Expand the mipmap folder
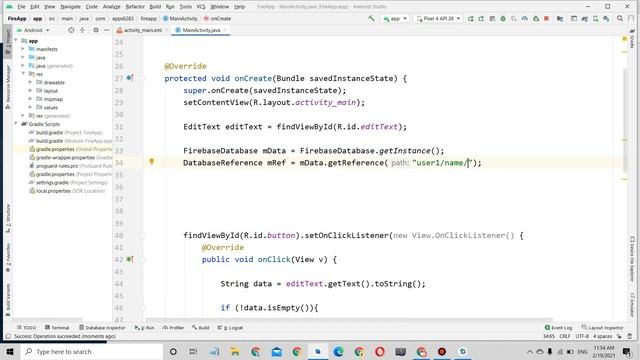The image size is (640, 360). tap(30, 99)
